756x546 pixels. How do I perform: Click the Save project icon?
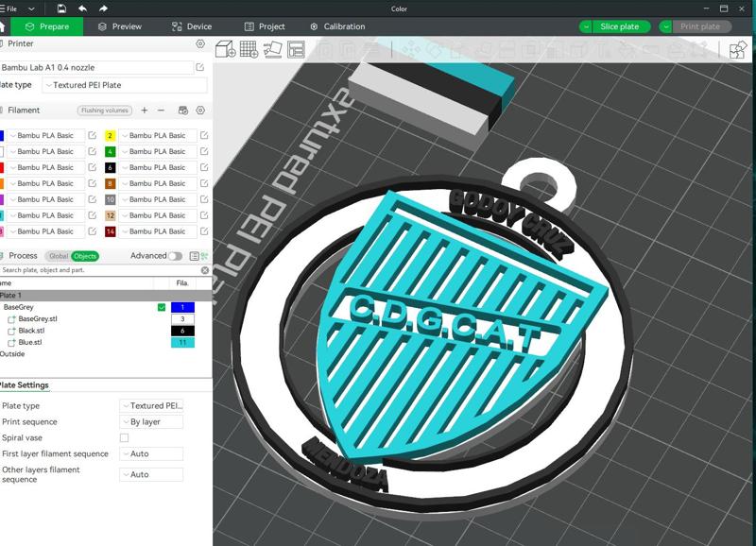61,9
